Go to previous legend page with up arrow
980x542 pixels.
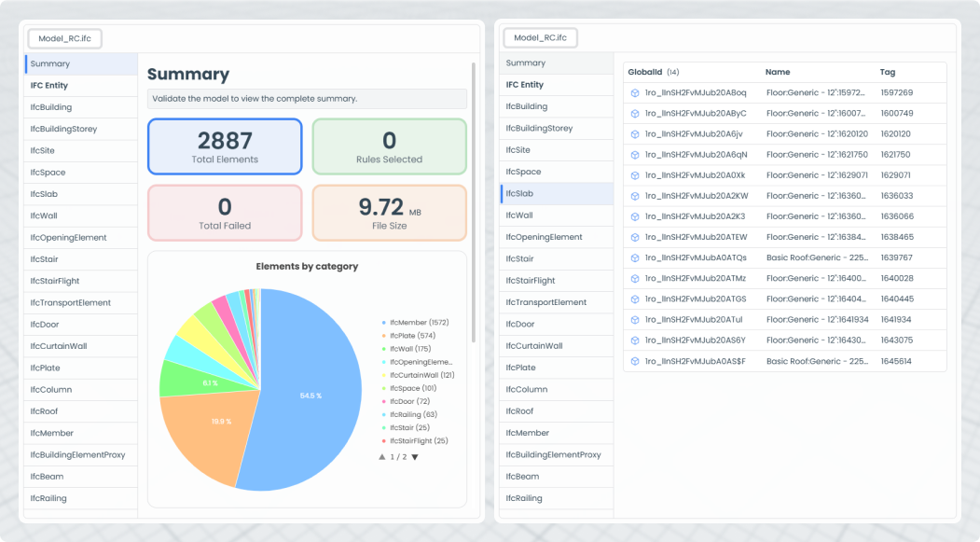pos(381,457)
